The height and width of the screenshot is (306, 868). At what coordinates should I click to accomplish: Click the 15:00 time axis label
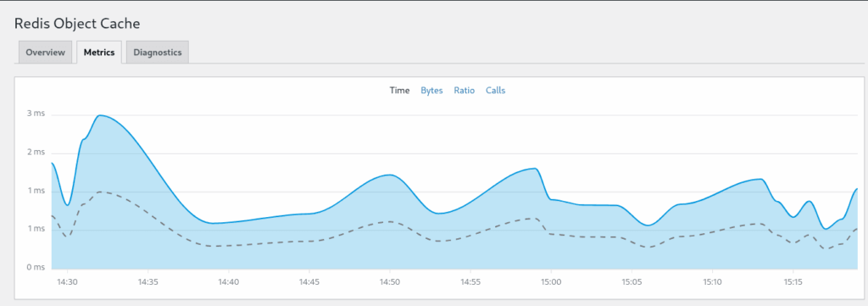[x=551, y=281]
